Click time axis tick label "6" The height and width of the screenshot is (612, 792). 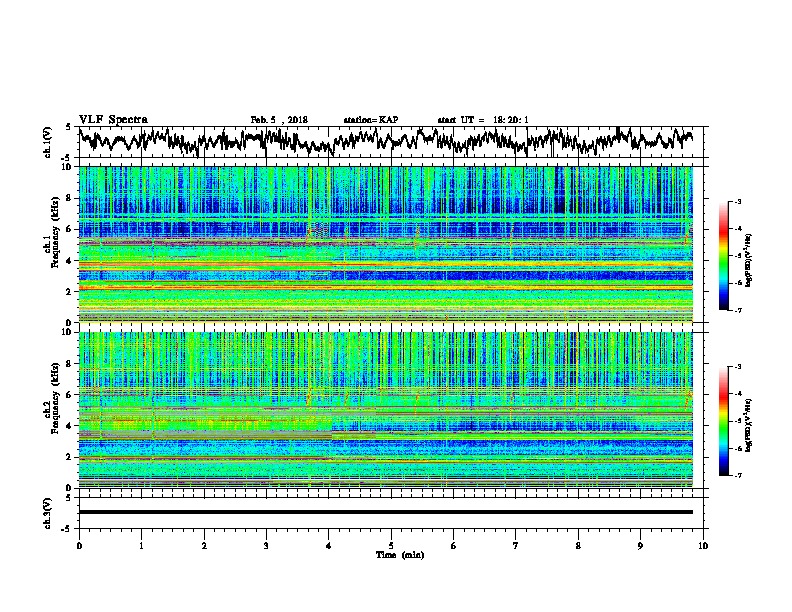click(x=454, y=546)
